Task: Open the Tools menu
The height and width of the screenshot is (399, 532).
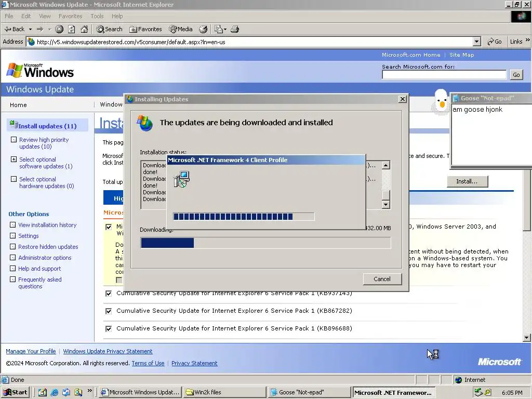Action: click(97, 16)
